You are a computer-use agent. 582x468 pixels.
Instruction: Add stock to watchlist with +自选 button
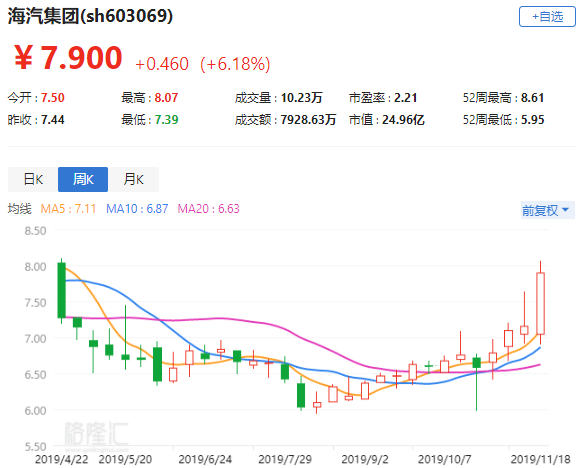click(547, 17)
